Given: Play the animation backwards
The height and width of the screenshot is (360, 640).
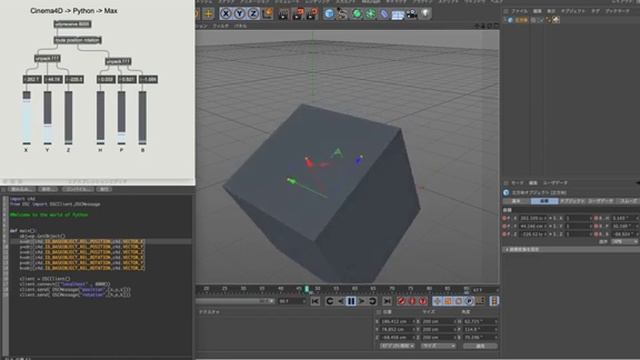Looking at the screenshot, I should pyautogui.click(x=340, y=301).
